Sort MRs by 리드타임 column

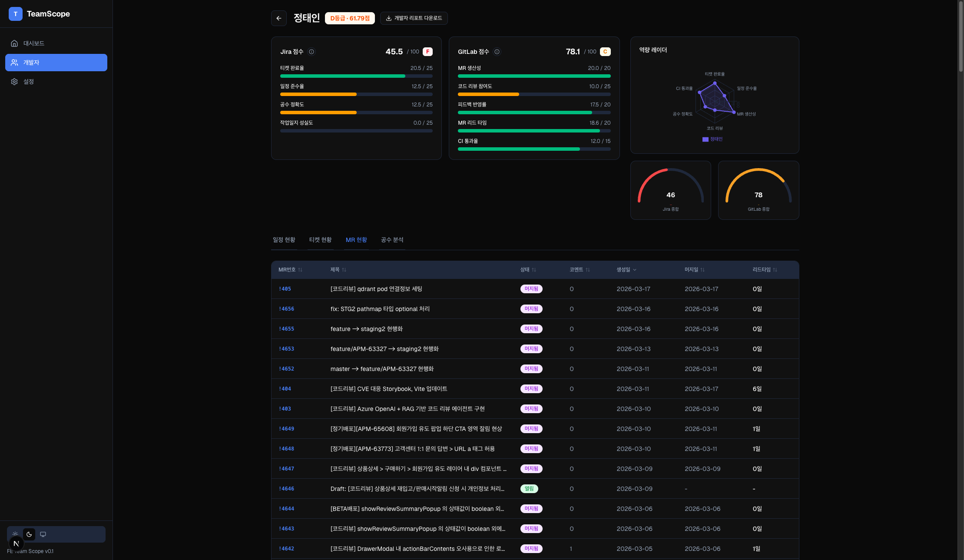[765, 269]
